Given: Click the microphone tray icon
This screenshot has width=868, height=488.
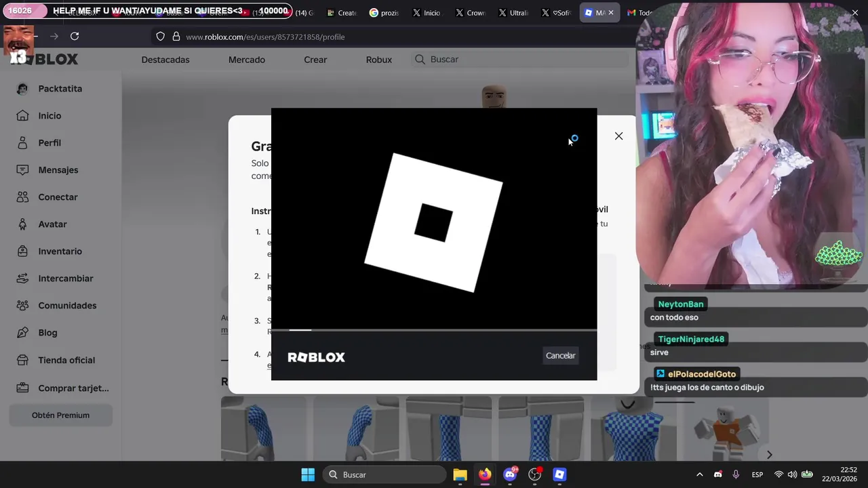Looking at the screenshot, I should [x=736, y=474].
